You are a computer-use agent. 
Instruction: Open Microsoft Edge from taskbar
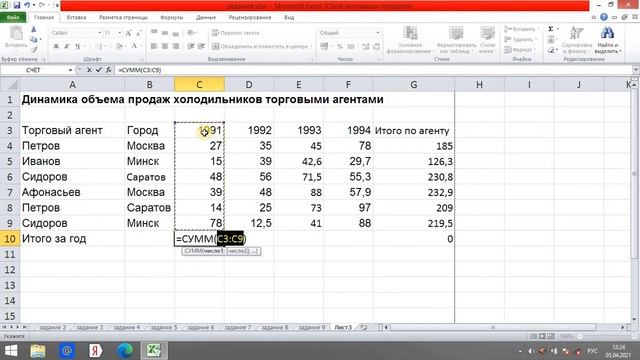pyautogui.click(x=125, y=351)
